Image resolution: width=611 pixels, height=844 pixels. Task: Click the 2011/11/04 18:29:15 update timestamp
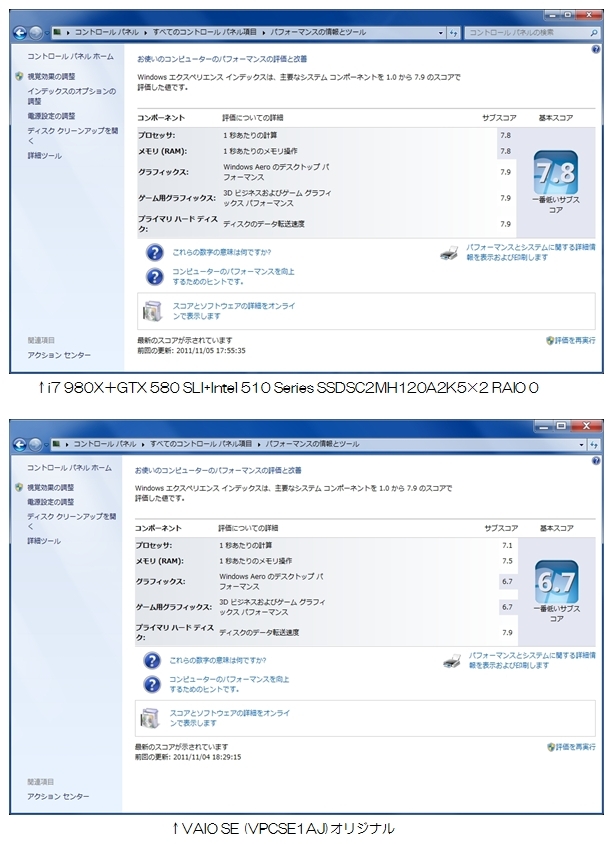207,757
